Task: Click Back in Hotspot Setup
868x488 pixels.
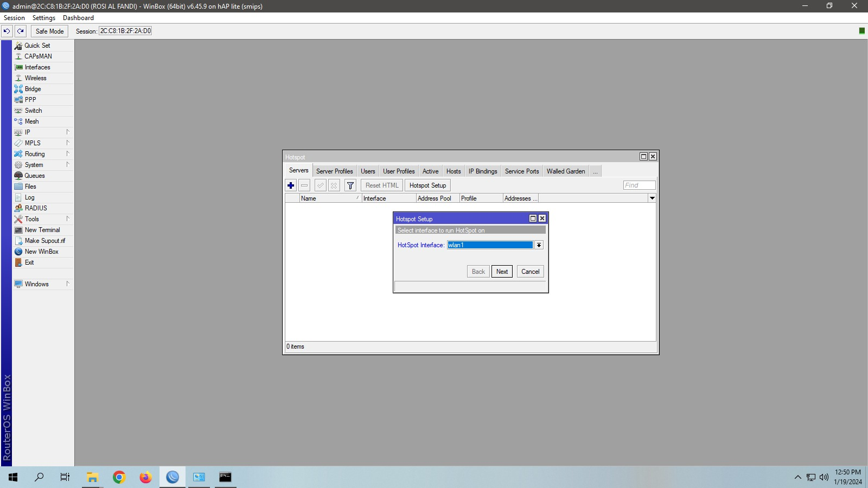Action: click(x=478, y=272)
